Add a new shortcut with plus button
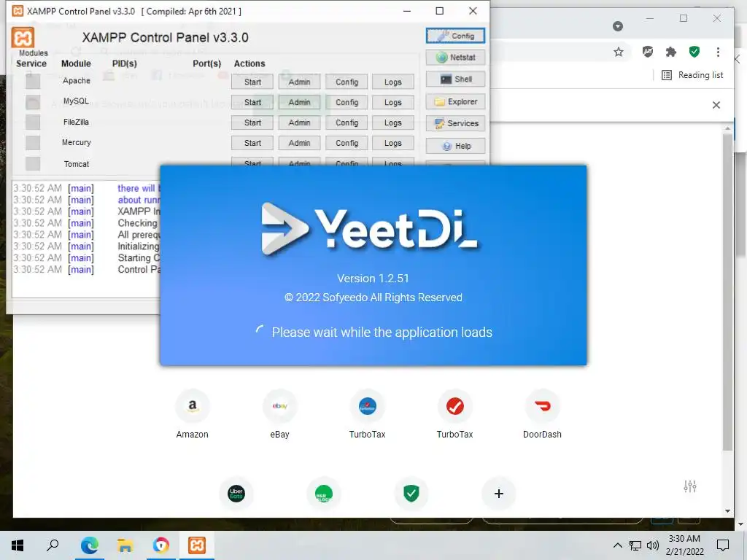 [x=499, y=494]
